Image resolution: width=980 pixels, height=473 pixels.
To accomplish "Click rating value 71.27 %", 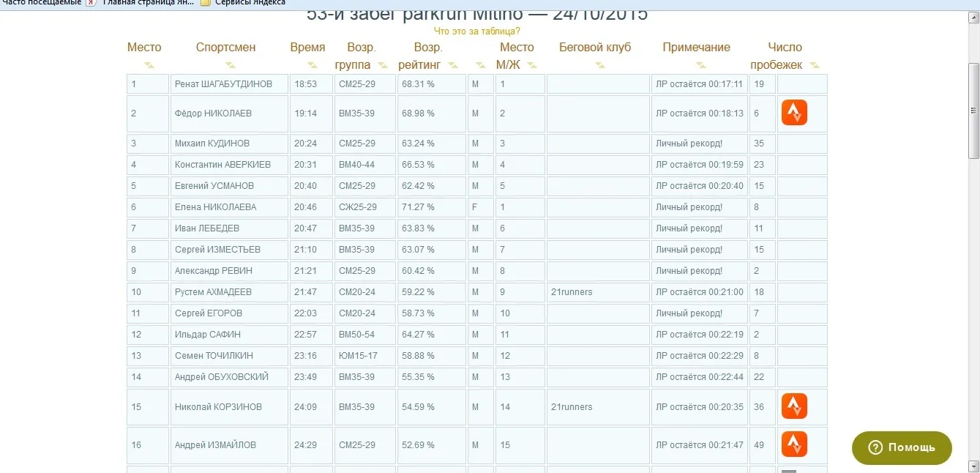I will [418, 207].
